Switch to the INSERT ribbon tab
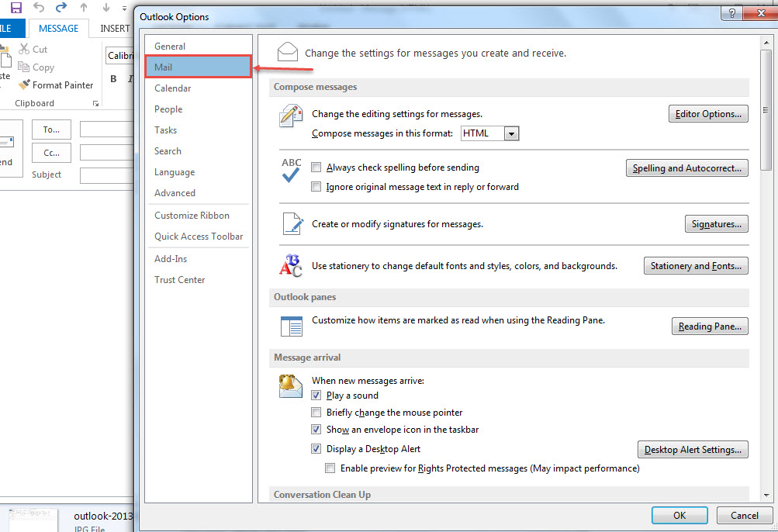Screen dimensions: 778x532 pyautogui.click(x=115, y=28)
